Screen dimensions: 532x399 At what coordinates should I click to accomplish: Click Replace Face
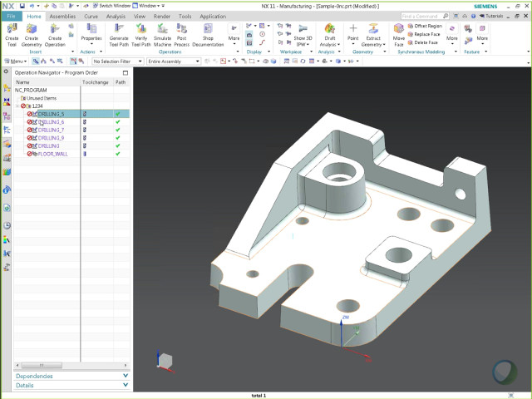(x=424, y=34)
